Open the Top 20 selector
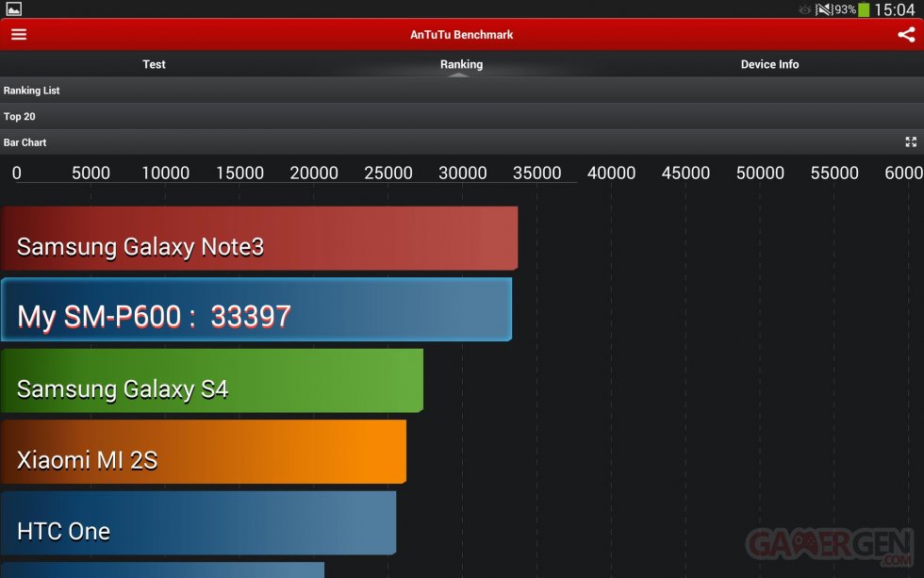924x578 pixels. (x=462, y=117)
